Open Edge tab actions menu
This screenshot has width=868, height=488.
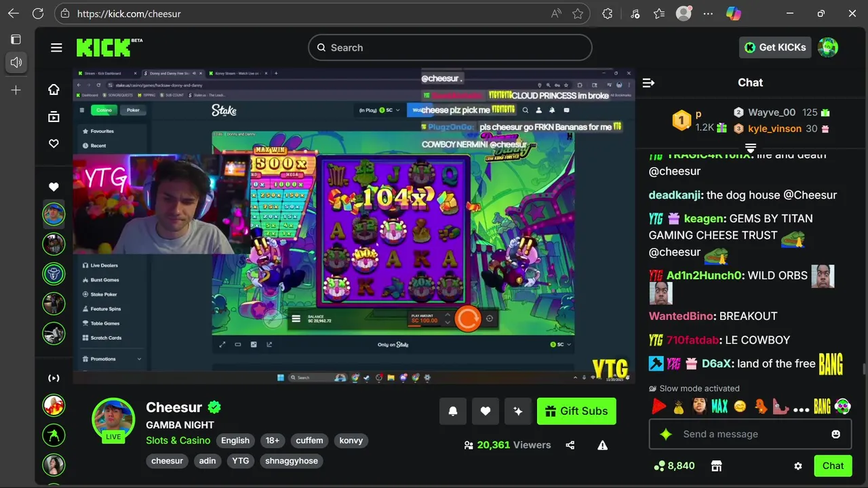click(x=16, y=39)
